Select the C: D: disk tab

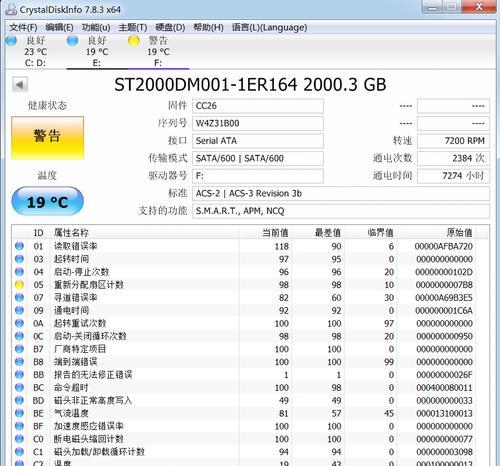click(35, 51)
